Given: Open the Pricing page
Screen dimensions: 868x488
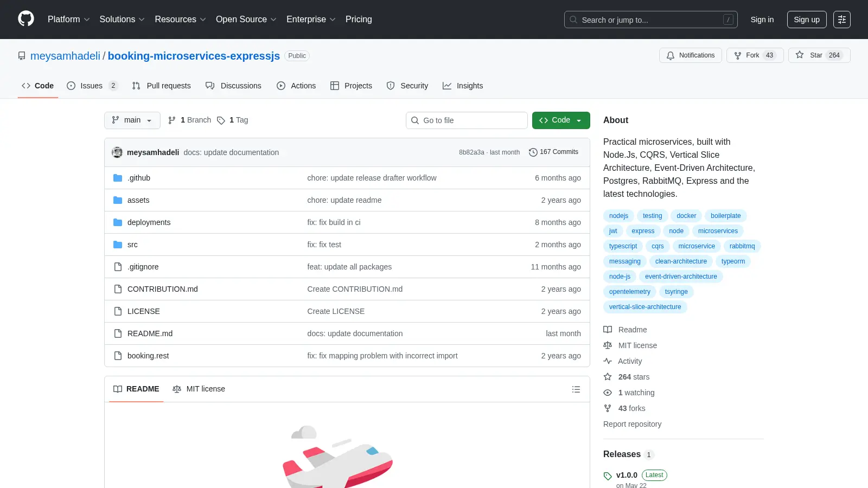Looking at the screenshot, I should click(x=359, y=20).
